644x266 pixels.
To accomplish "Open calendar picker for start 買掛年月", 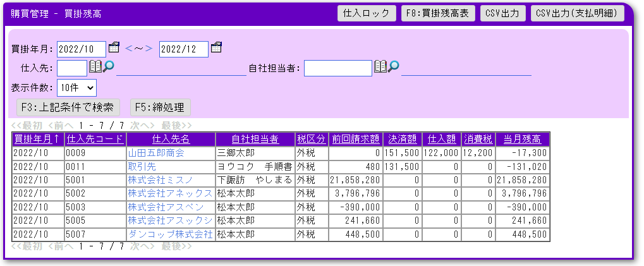I will click(114, 47).
